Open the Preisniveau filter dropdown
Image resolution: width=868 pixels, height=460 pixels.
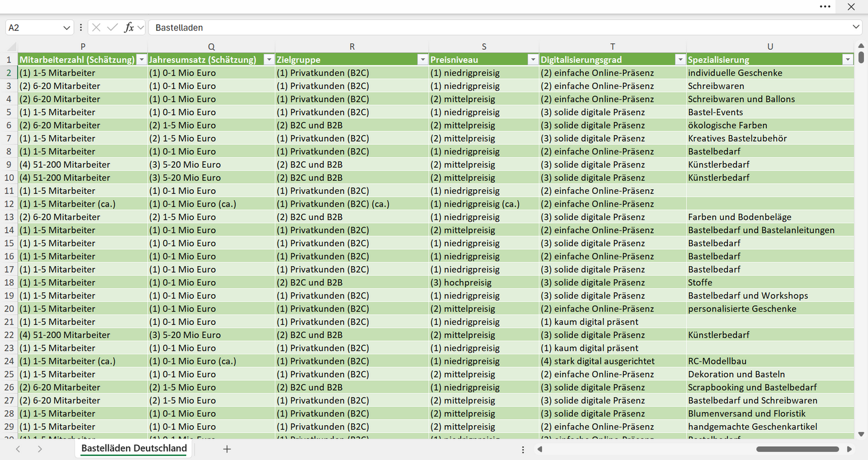point(533,59)
